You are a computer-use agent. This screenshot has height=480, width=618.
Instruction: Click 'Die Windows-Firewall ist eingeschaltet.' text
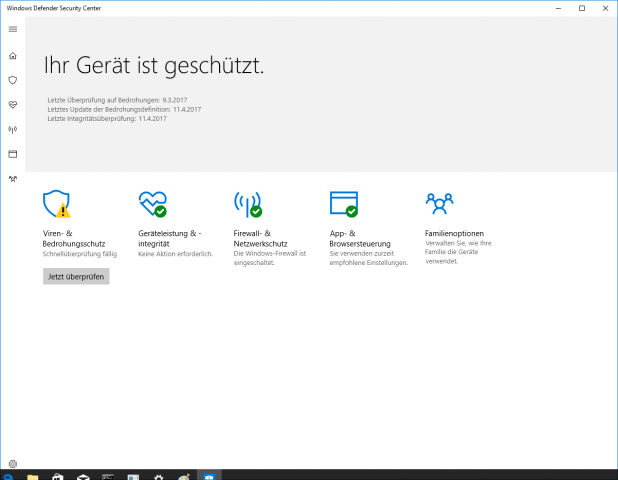(270, 258)
